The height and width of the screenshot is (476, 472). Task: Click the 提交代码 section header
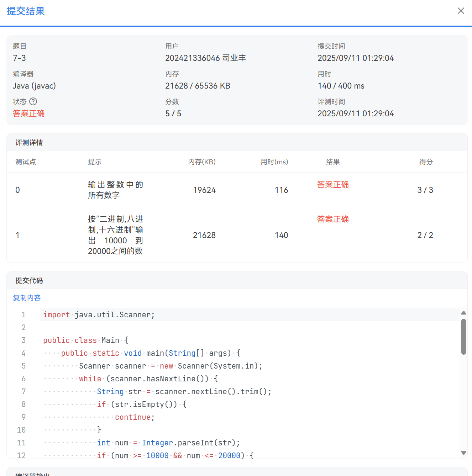(28, 280)
